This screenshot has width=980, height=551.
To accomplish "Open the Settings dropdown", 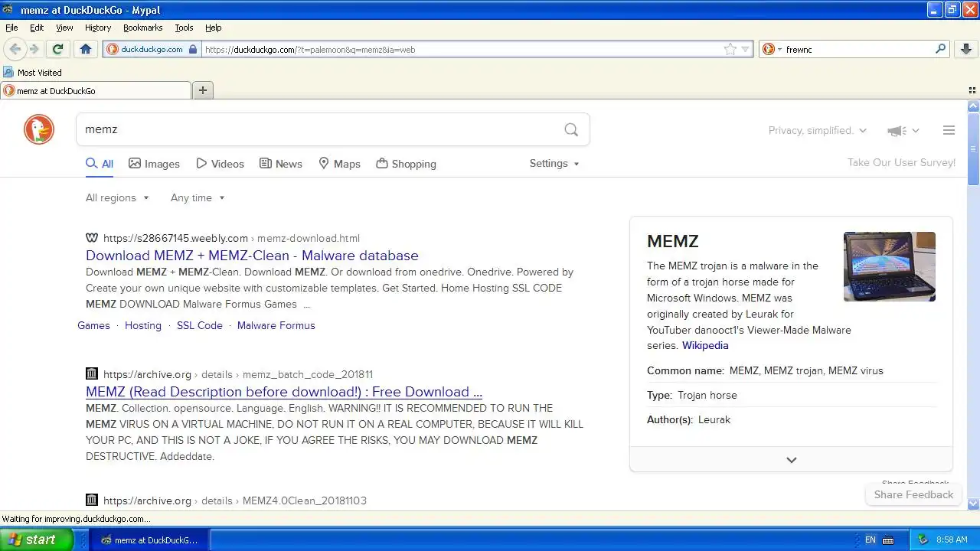I will pos(554,164).
